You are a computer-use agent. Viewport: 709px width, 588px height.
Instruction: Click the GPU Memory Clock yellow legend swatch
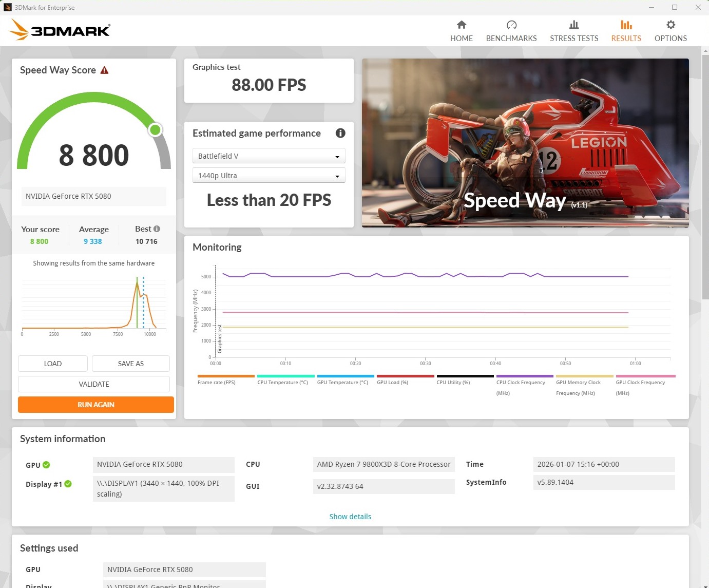pos(584,376)
